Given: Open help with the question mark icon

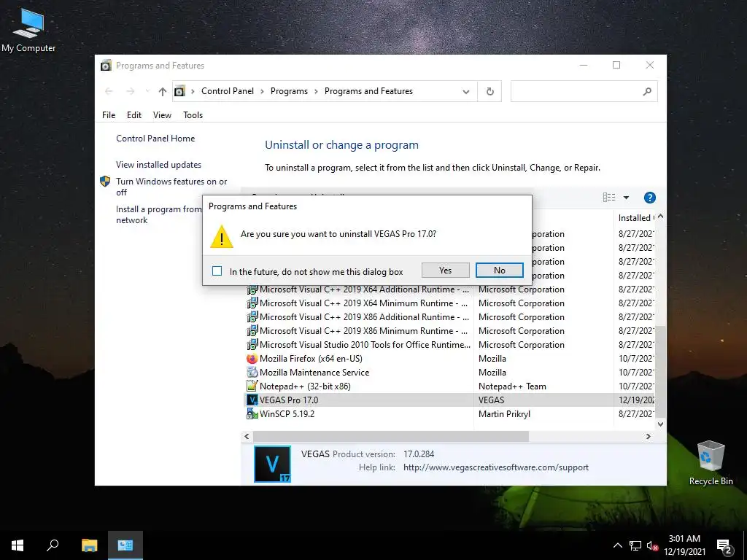Looking at the screenshot, I should click(649, 197).
